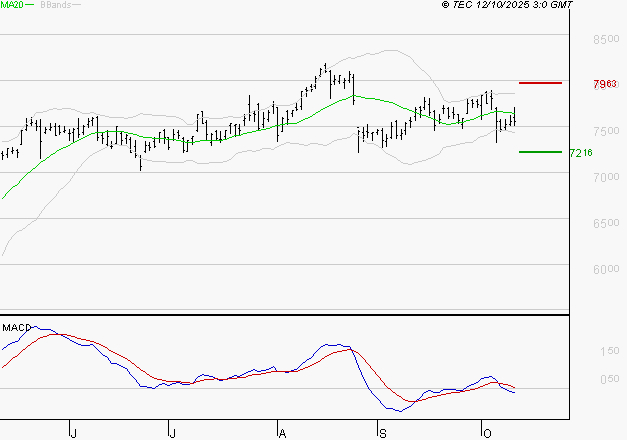627x440 pixels.
Task: Click the red resistance line marker
Action: (540, 83)
